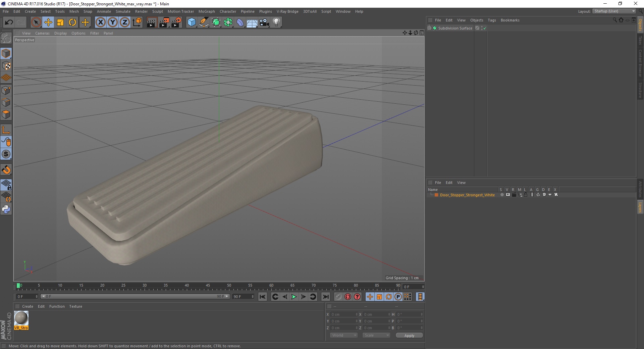This screenshot has width=644, height=349.
Task: Open Python script icon in left palette
Action: pyautogui.click(x=6, y=209)
